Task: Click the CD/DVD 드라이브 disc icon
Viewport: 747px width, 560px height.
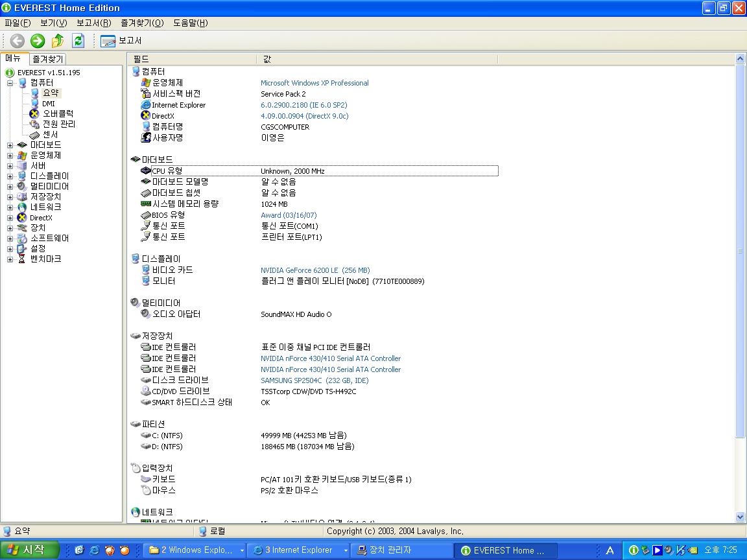Action: [x=146, y=391]
